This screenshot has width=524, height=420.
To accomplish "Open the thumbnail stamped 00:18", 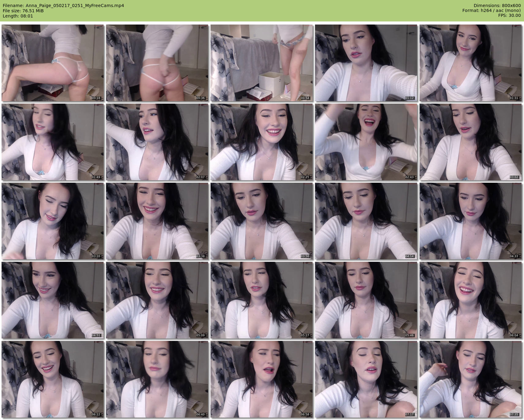I will tap(53, 63).
